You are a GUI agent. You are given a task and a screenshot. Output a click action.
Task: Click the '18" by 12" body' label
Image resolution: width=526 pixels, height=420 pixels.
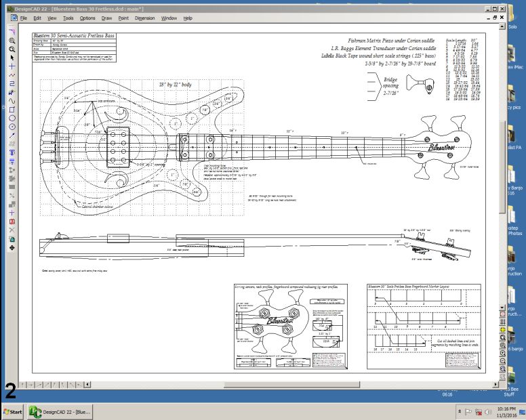(x=175, y=85)
